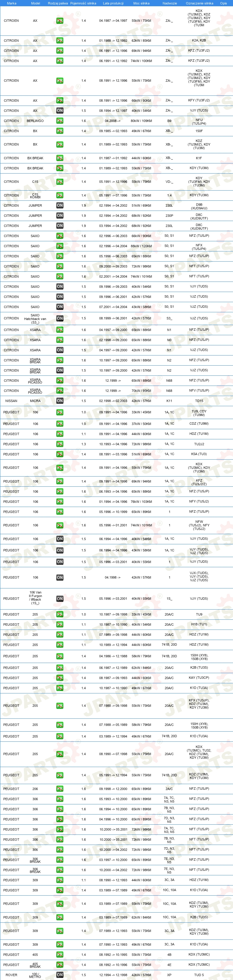Click the 100 / METRO model cell

point(35,975)
